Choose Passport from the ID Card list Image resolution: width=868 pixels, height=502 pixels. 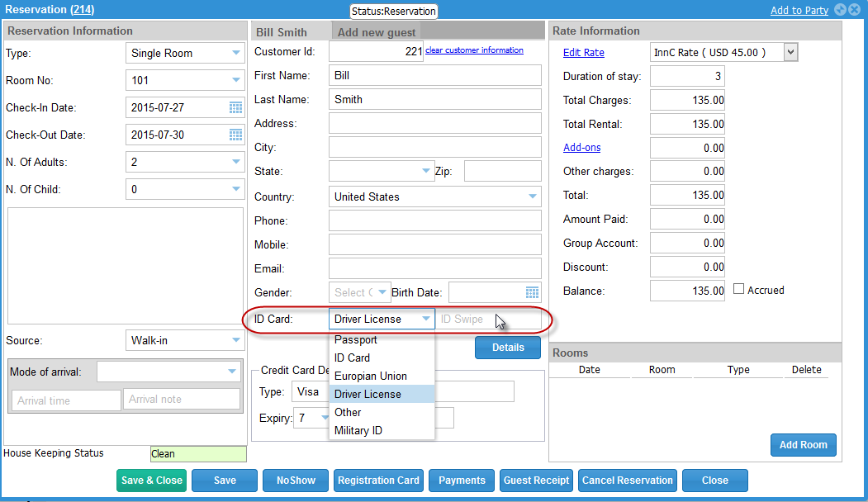pos(356,339)
